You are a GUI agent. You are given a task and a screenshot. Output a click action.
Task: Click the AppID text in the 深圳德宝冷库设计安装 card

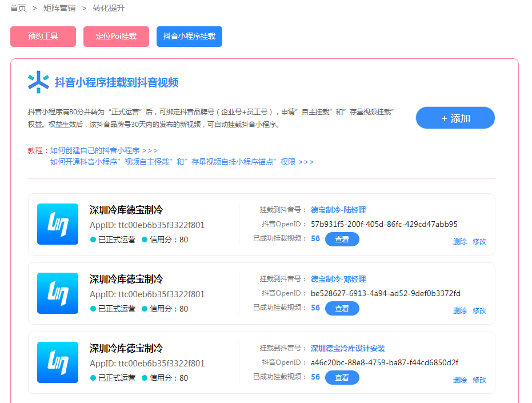point(147,364)
